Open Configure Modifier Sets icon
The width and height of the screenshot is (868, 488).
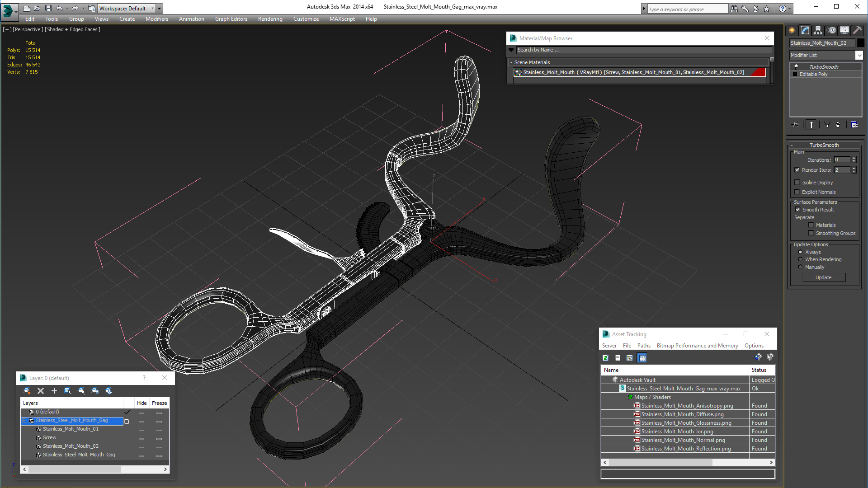(854, 125)
